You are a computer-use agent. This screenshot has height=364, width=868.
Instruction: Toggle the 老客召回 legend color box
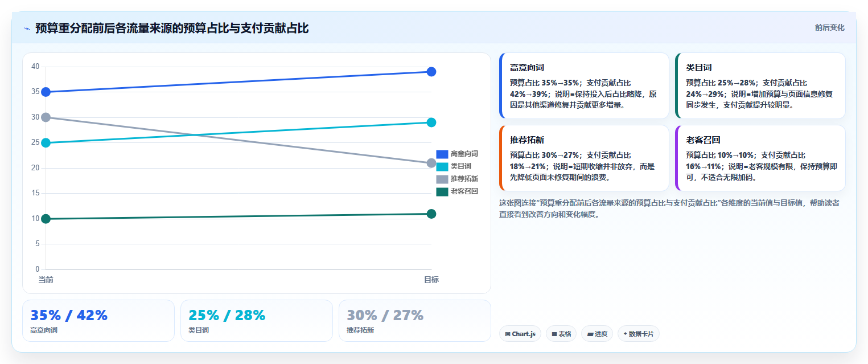click(x=442, y=191)
